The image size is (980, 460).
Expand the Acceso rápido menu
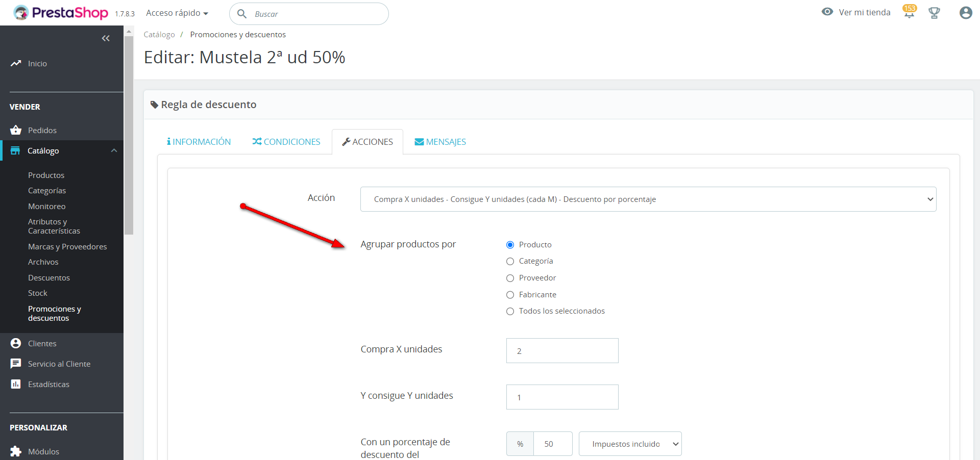(177, 13)
